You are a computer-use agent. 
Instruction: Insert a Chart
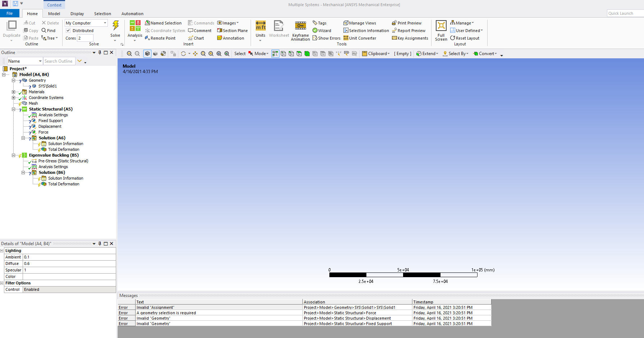(x=196, y=38)
